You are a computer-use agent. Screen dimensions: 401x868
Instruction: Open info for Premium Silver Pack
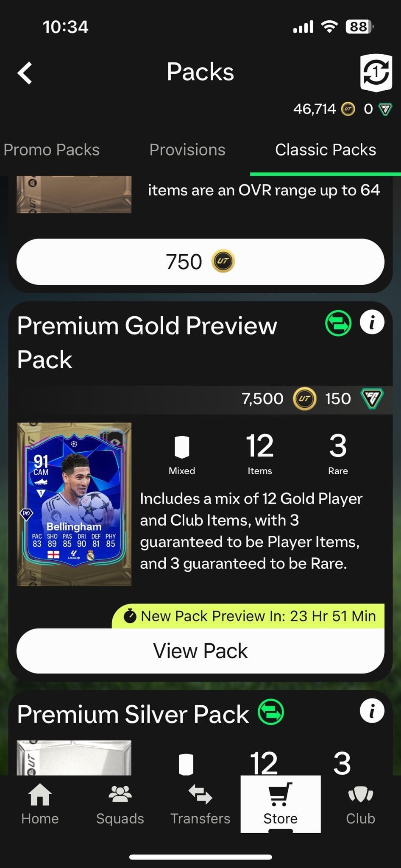(x=372, y=711)
